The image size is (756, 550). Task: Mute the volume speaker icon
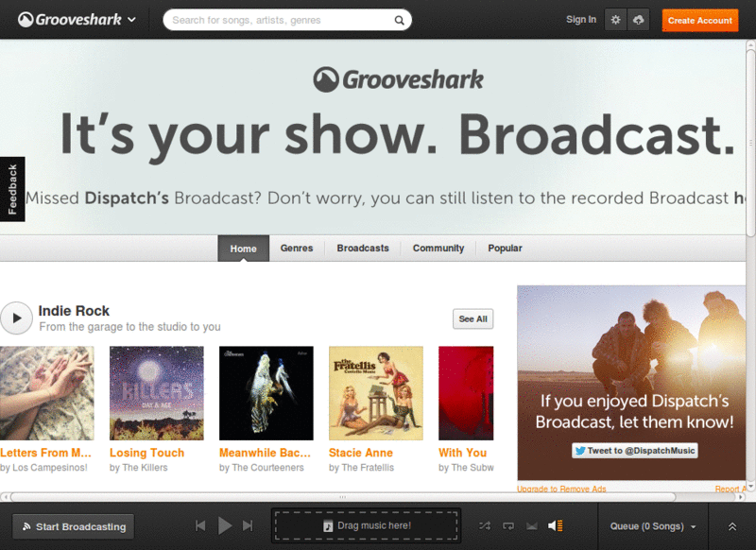coord(555,525)
